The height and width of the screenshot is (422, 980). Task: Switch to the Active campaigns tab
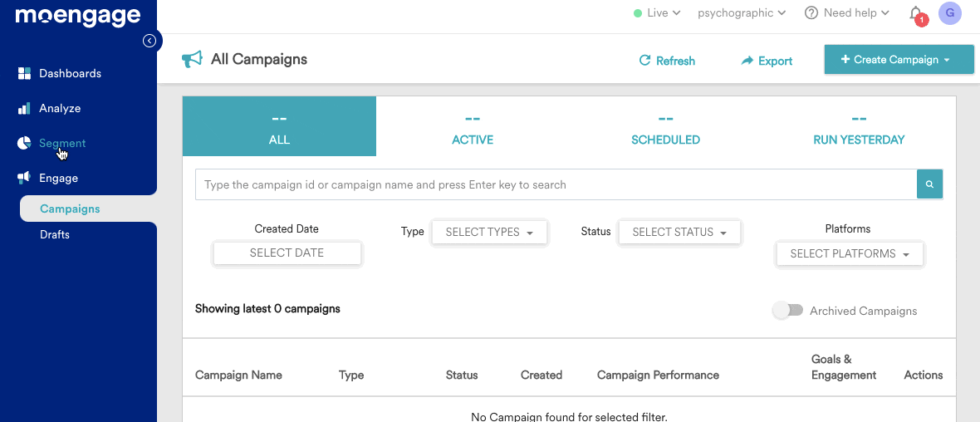(x=473, y=127)
